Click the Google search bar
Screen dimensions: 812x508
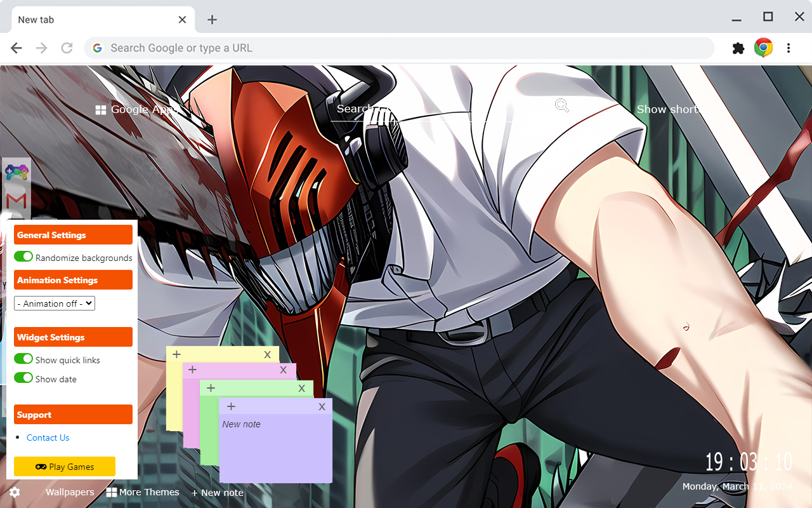400,48
